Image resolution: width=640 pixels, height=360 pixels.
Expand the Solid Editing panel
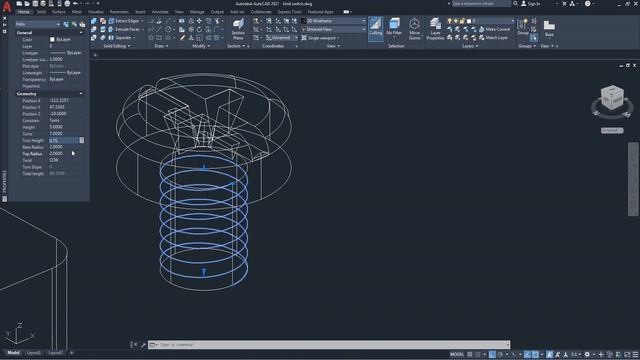point(117,46)
